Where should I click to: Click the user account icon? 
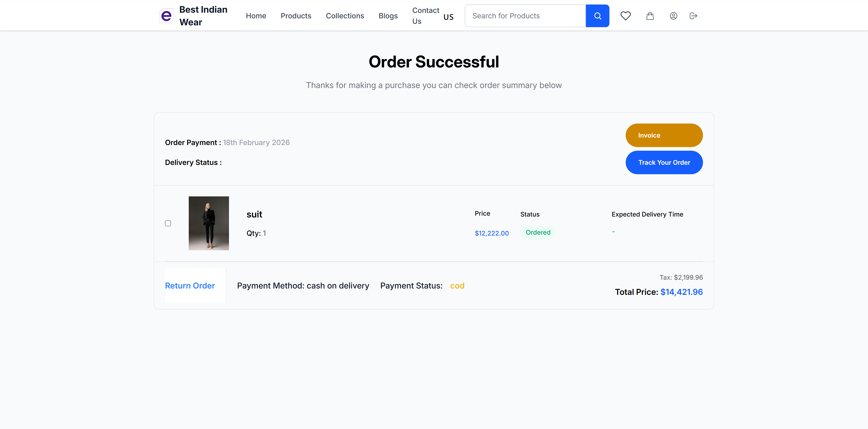pyautogui.click(x=673, y=16)
